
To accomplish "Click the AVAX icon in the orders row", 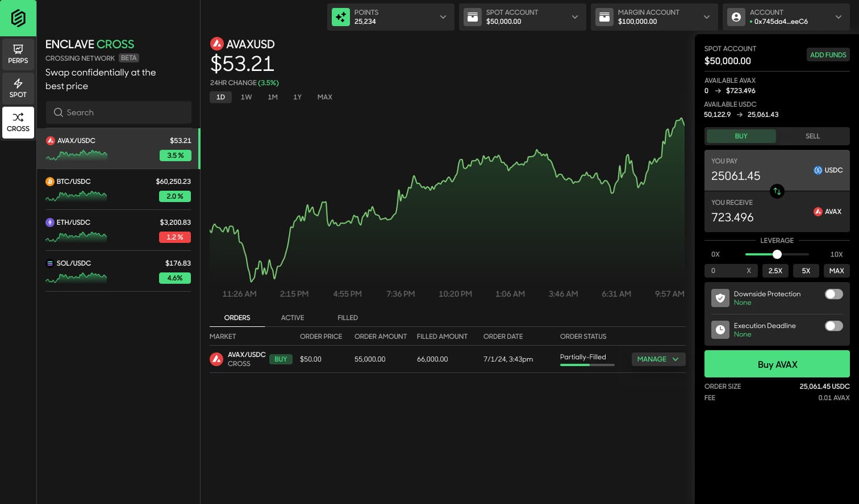I will click(x=216, y=359).
